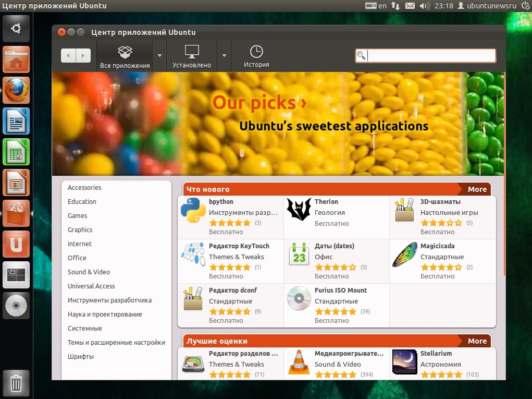Open Home Folder in the launcher

click(x=16, y=59)
